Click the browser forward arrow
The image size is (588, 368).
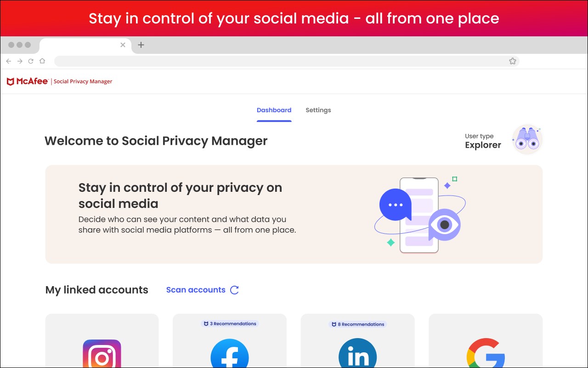click(x=20, y=61)
